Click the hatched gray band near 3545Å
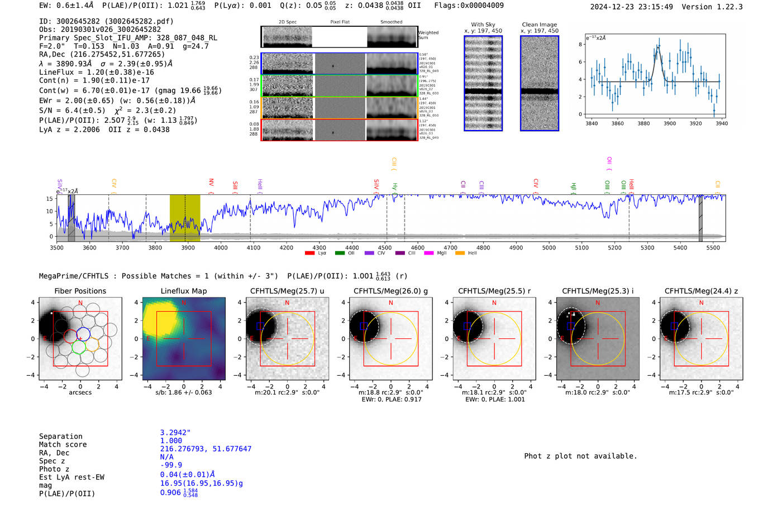 [71, 218]
